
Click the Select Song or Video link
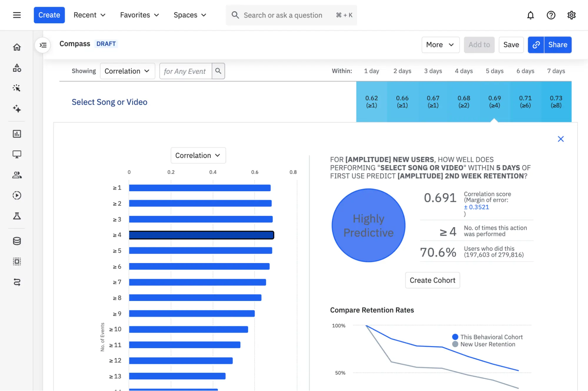tap(109, 102)
